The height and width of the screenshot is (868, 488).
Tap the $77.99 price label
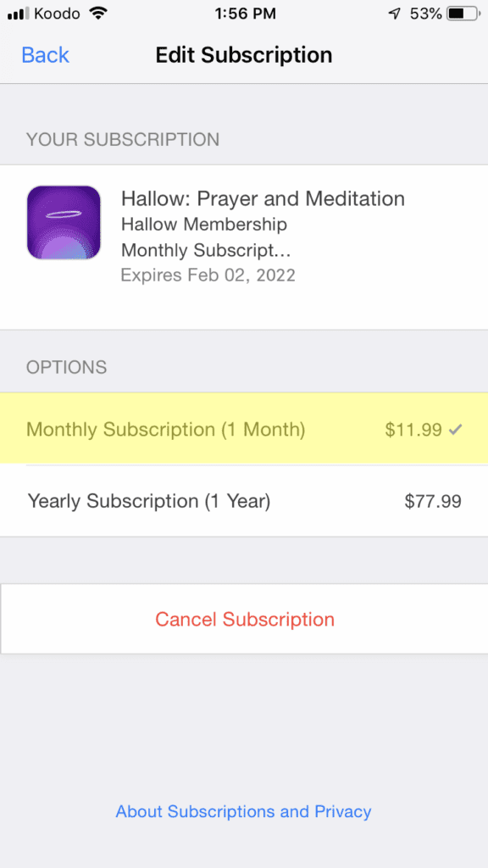435,501
